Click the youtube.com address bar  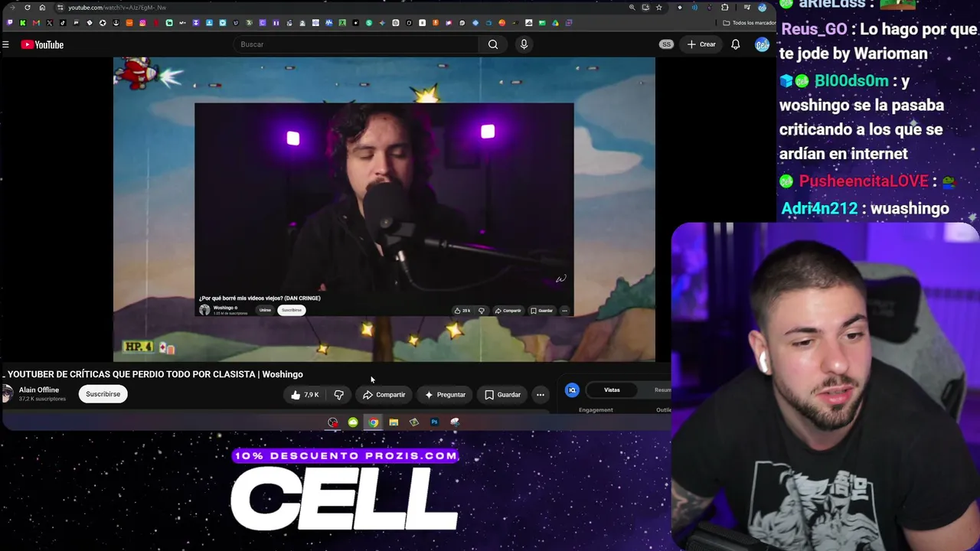(341, 8)
